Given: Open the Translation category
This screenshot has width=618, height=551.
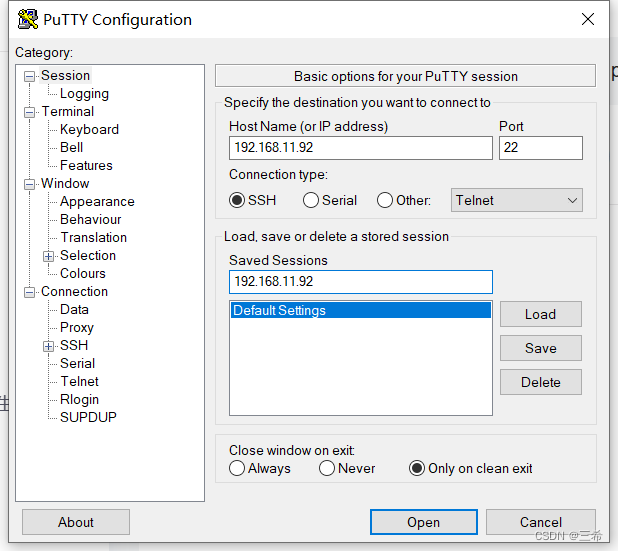Looking at the screenshot, I should coord(93,237).
